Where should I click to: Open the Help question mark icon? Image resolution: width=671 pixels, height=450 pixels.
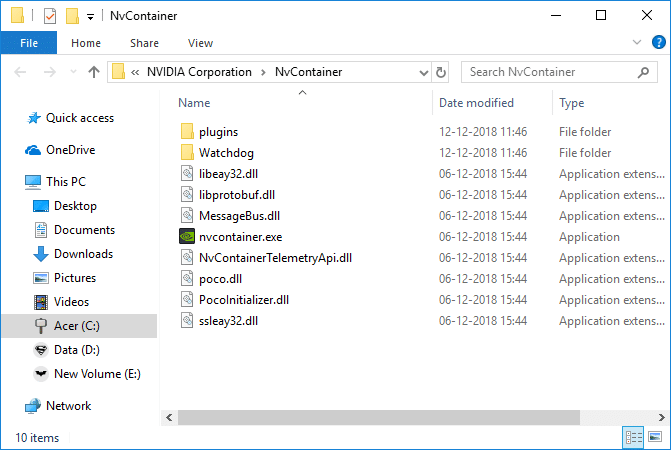657,43
